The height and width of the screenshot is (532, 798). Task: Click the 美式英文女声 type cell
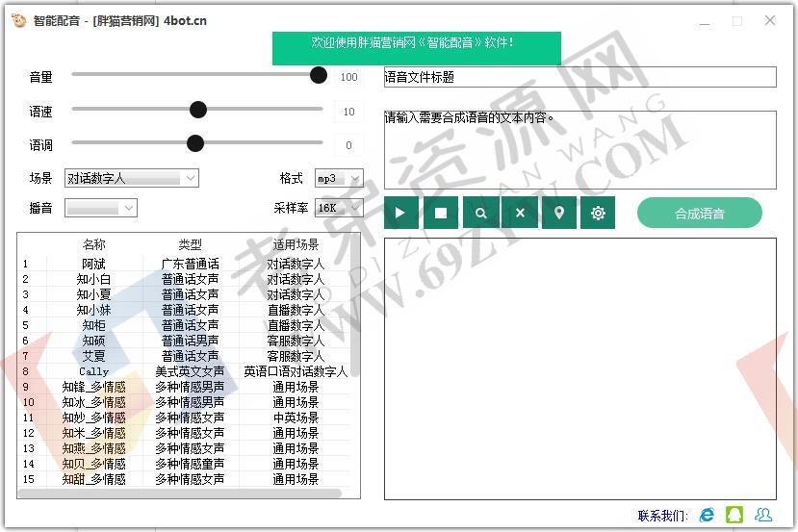[x=190, y=371]
